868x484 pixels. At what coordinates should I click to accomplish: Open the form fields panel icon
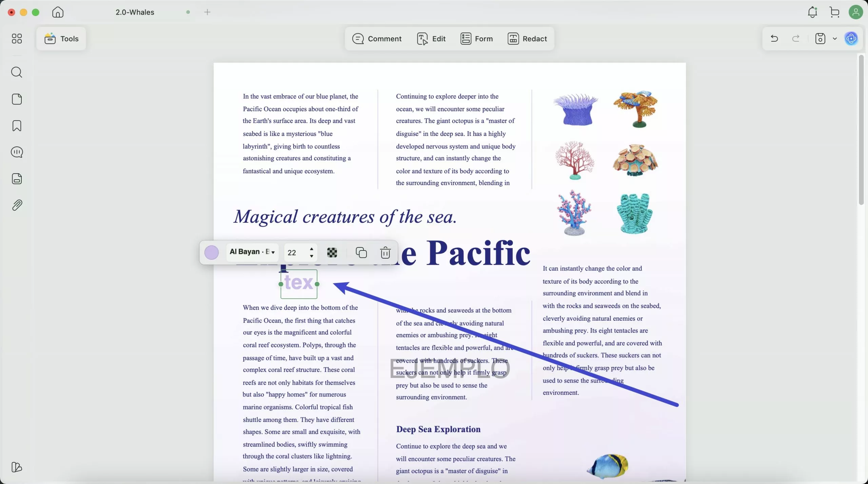(17, 179)
